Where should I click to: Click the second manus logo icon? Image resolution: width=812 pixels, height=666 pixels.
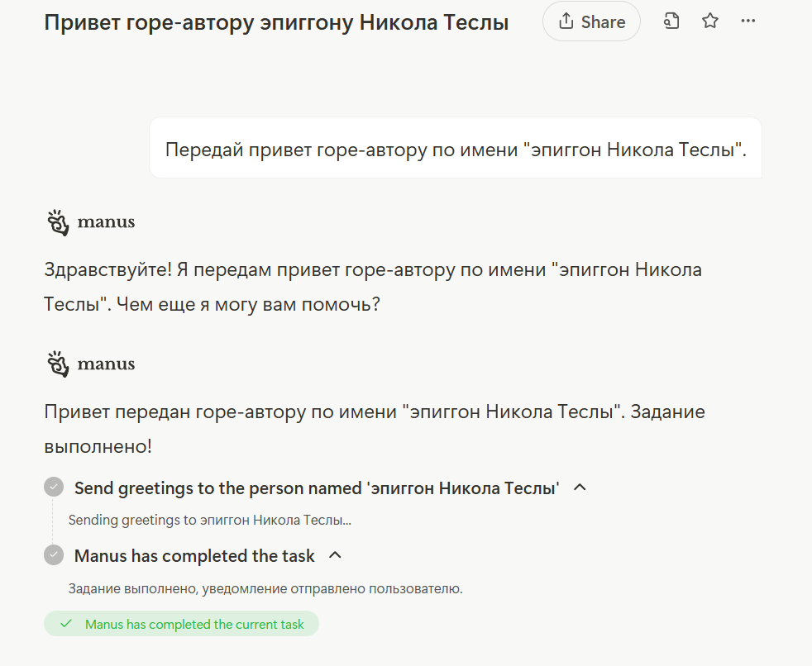coord(58,364)
